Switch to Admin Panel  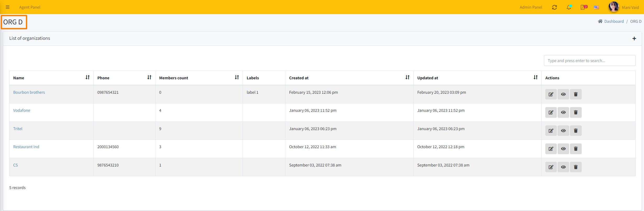(531, 7)
